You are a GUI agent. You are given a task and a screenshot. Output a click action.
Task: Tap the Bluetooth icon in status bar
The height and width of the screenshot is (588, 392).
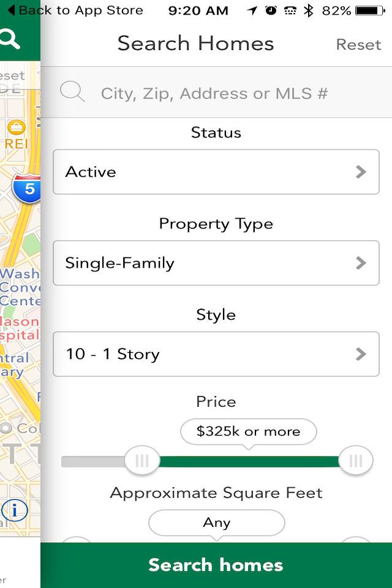[x=308, y=10]
